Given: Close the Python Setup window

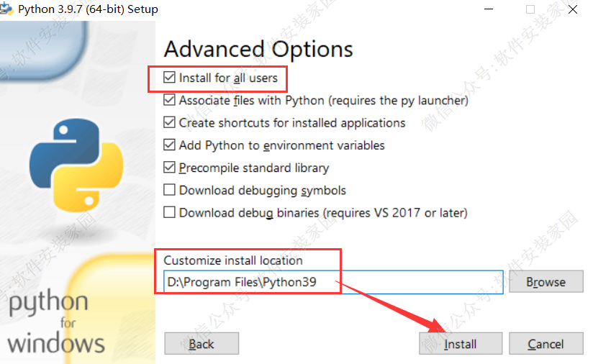Looking at the screenshot, I should [x=571, y=10].
